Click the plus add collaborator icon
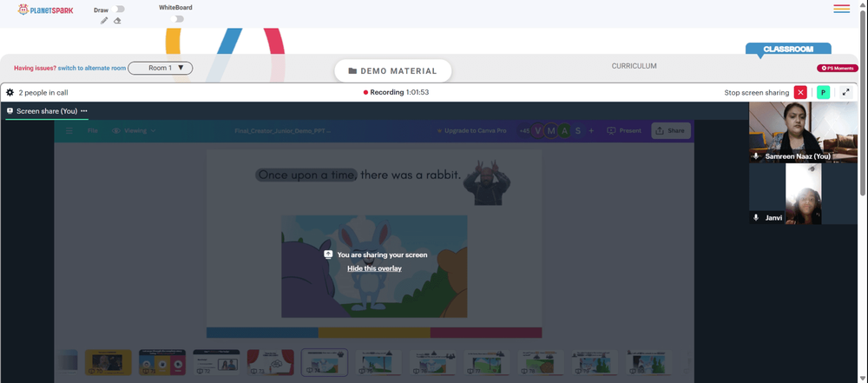This screenshot has height=383, width=868. [x=591, y=131]
